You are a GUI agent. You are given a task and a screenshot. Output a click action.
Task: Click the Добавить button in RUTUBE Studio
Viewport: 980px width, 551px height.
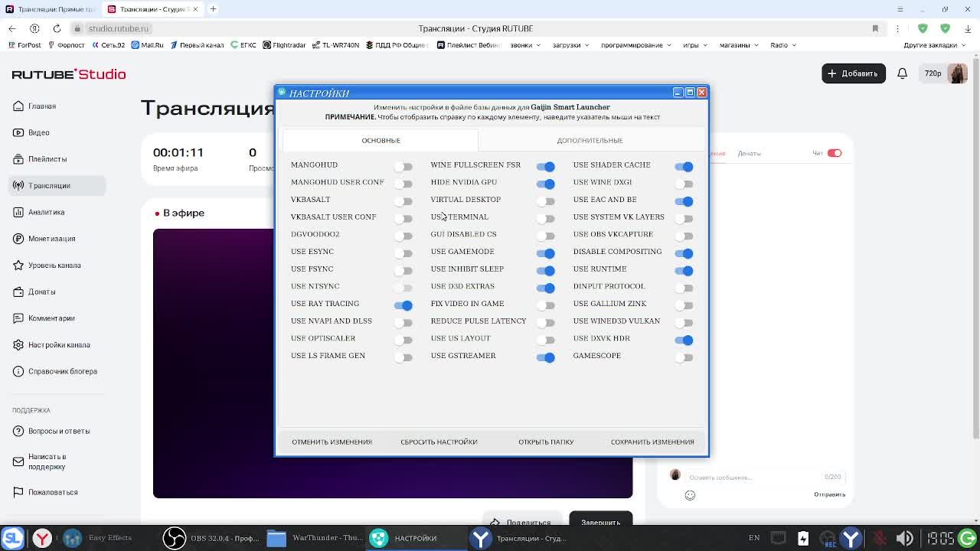tap(853, 73)
